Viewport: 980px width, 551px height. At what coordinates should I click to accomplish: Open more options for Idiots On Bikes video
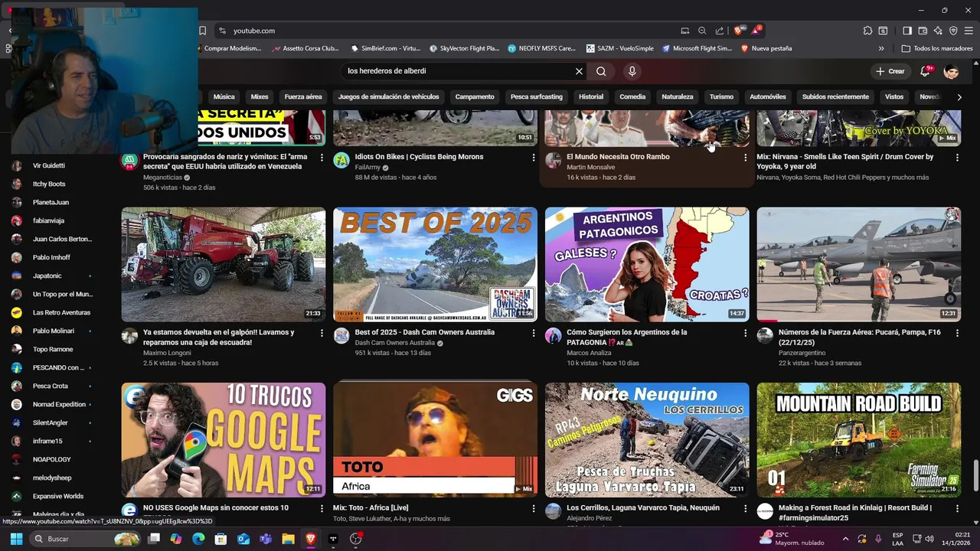[534, 158]
